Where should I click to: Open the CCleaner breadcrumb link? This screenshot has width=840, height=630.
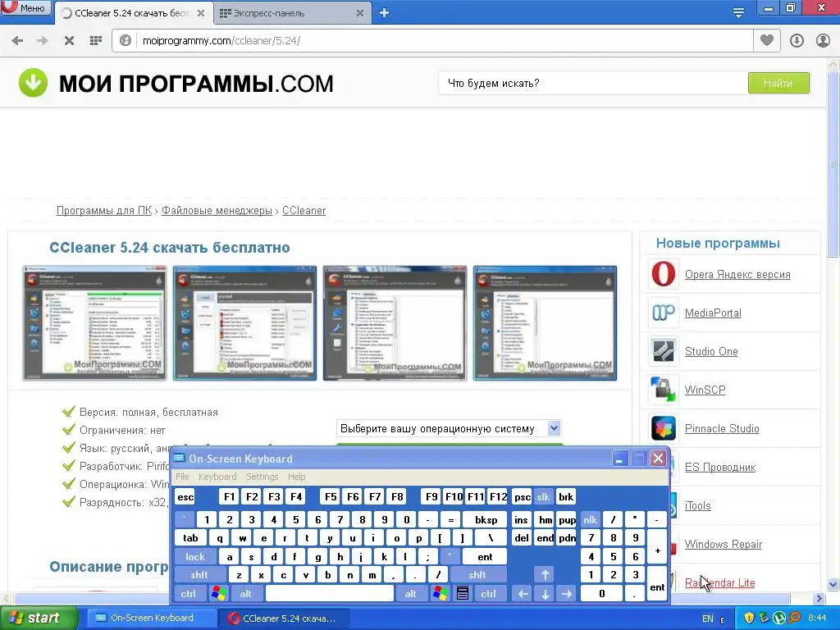(x=304, y=211)
